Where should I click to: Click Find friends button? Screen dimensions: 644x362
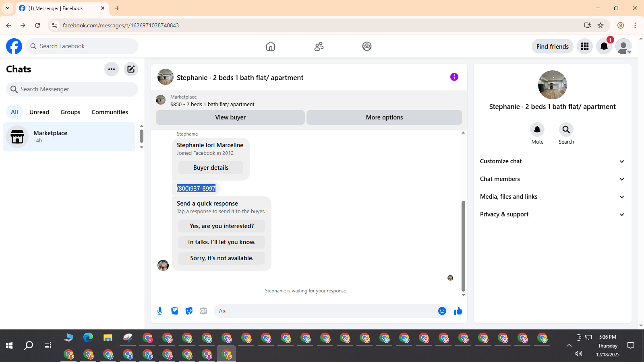coord(553,46)
